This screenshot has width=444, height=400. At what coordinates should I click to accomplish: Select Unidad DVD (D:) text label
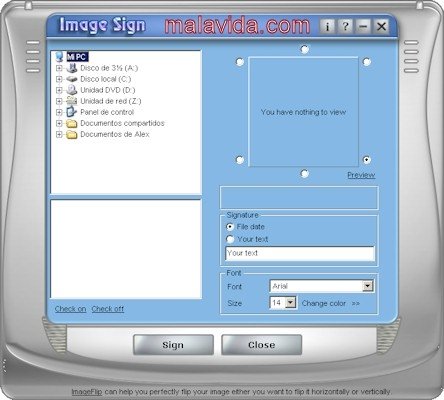coord(108,90)
